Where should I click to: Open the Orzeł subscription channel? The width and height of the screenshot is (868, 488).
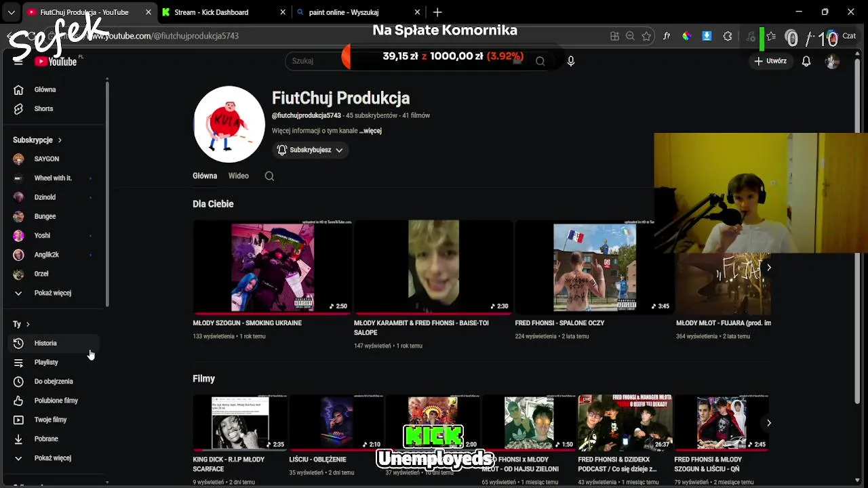point(54,274)
